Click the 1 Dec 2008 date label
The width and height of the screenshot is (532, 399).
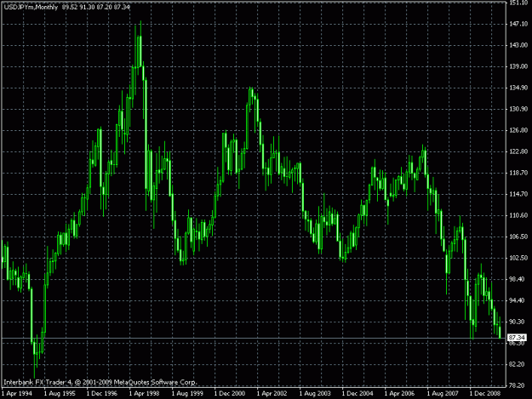click(x=485, y=394)
